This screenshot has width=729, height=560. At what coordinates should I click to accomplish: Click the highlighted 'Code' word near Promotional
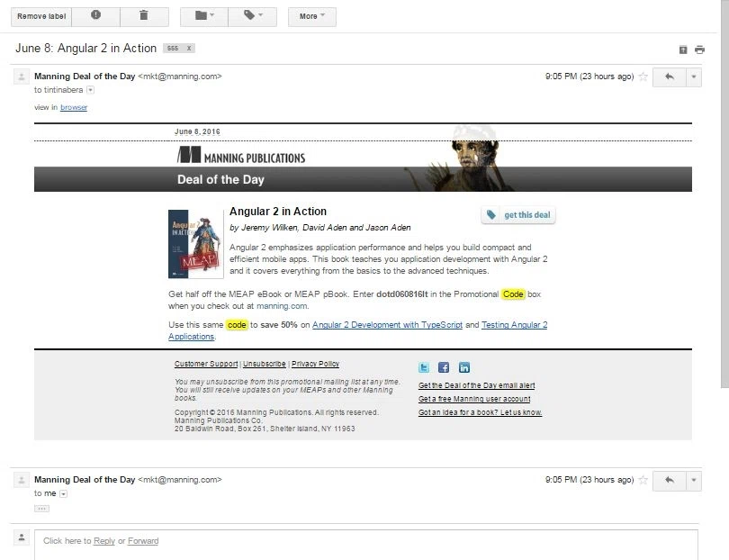pos(513,294)
